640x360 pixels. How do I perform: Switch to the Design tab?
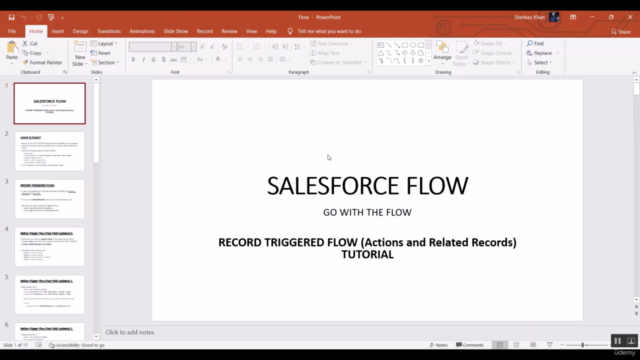pos(80,31)
